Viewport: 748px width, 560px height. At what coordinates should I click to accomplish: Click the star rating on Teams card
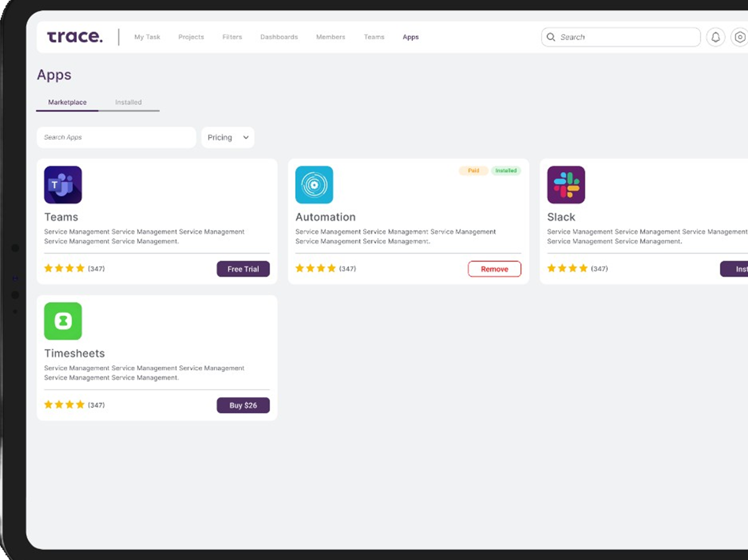pos(64,268)
